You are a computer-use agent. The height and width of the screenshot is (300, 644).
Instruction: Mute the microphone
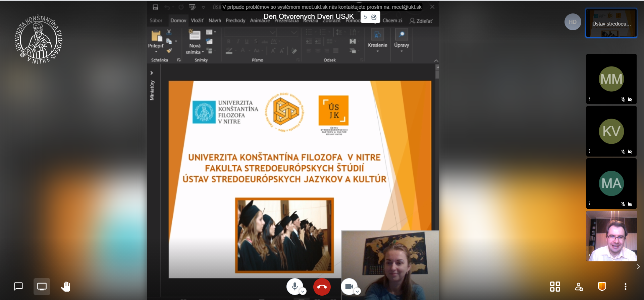(x=294, y=287)
